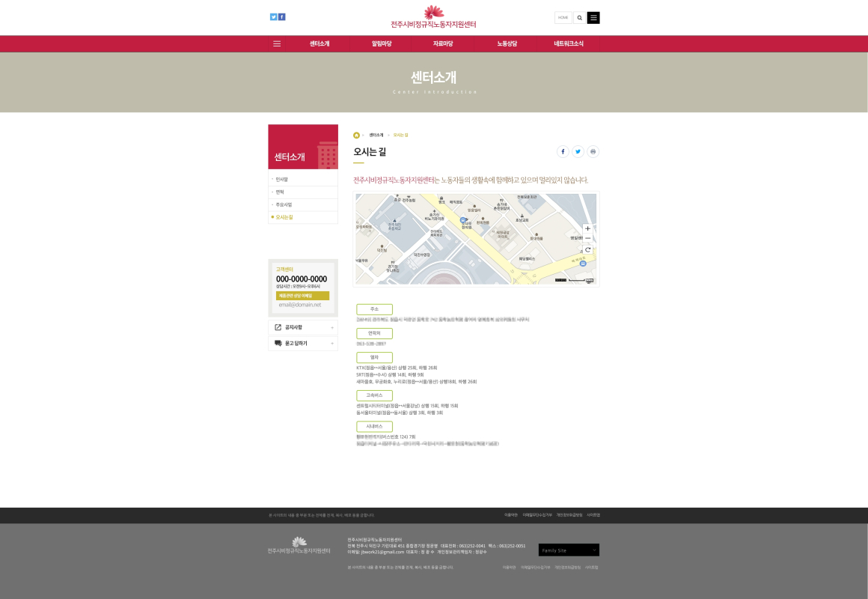Open 센터소개 in the red navigation bar

[x=320, y=43]
